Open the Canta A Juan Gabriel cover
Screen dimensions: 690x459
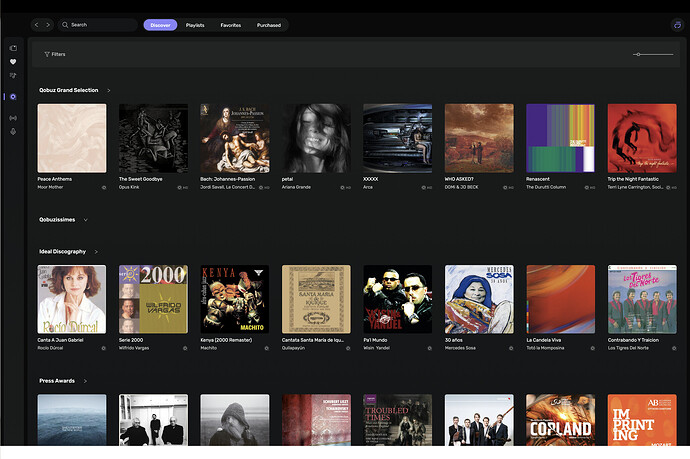click(72, 299)
